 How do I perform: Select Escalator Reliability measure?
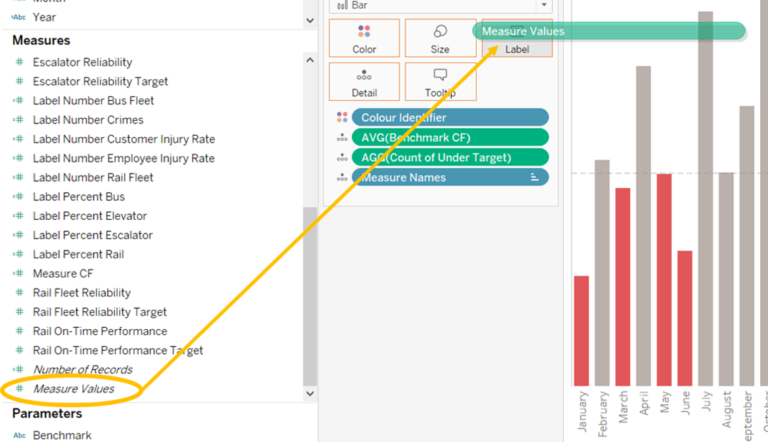pyautogui.click(x=82, y=62)
